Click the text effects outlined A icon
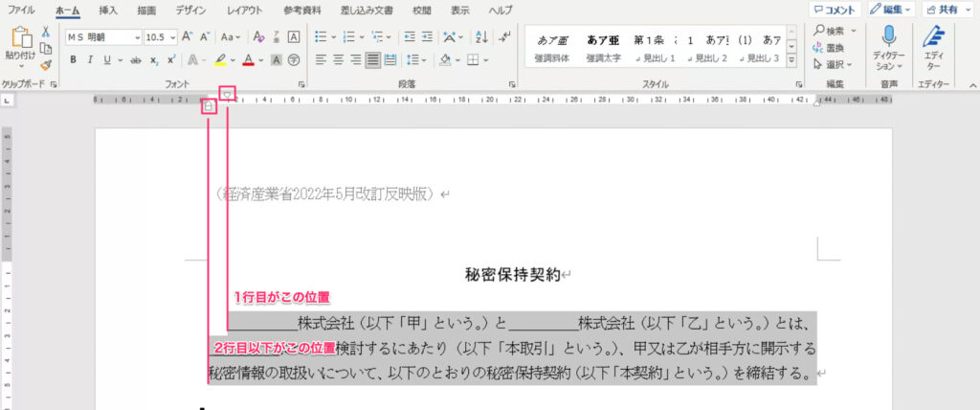The height and width of the screenshot is (410, 980). [x=192, y=60]
